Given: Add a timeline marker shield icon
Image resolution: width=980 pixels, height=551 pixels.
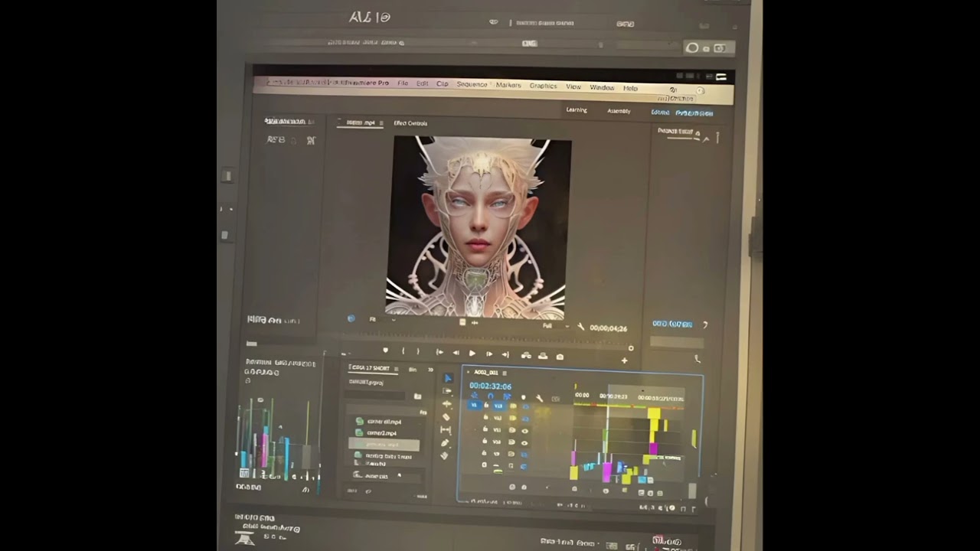Looking at the screenshot, I should pos(523,397).
